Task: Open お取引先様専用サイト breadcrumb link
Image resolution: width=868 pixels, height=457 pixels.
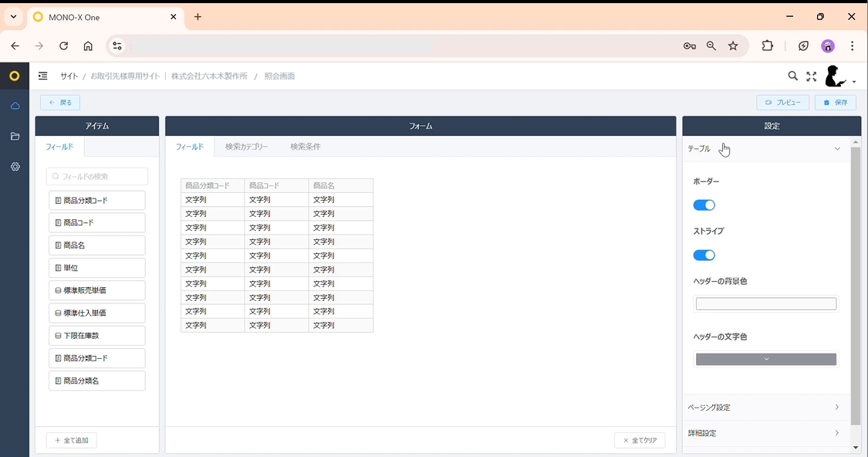Action: [125, 76]
